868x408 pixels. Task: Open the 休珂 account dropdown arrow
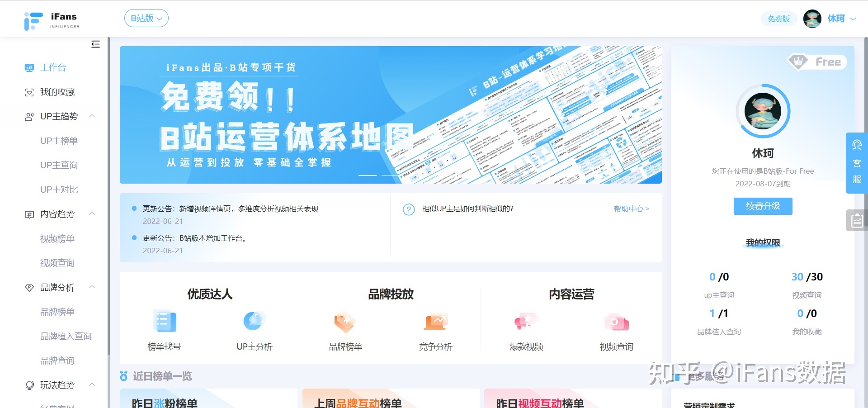[x=853, y=19]
